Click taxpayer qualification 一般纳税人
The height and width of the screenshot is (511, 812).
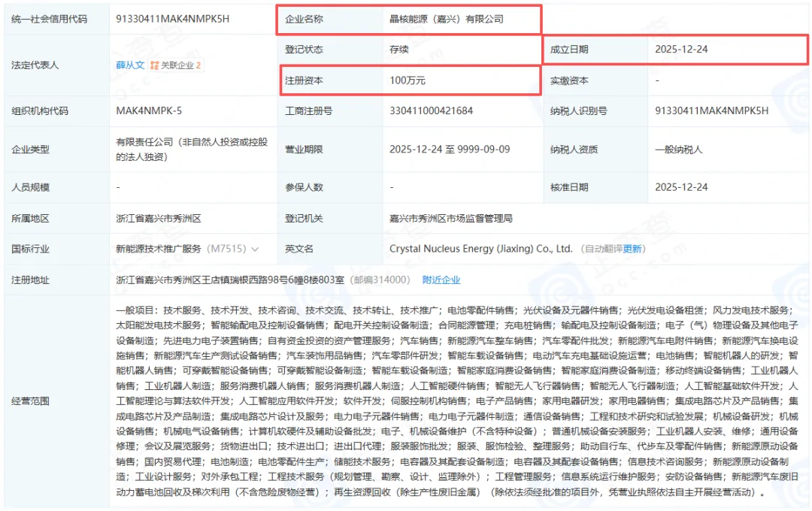(x=678, y=149)
